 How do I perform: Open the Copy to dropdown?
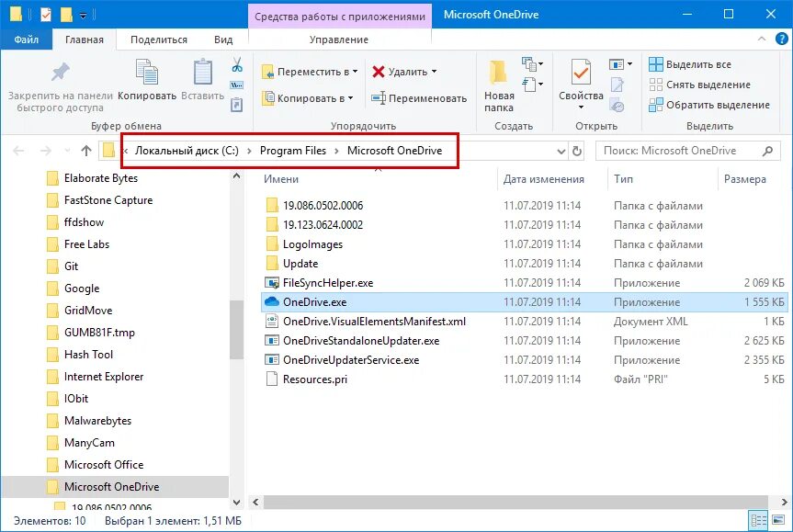coord(308,98)
